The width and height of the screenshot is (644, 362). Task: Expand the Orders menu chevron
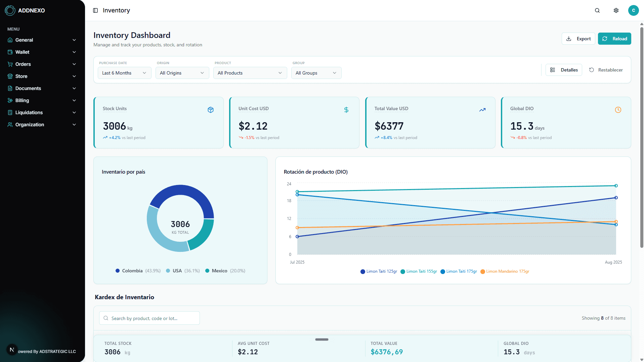tap(74, 64)
